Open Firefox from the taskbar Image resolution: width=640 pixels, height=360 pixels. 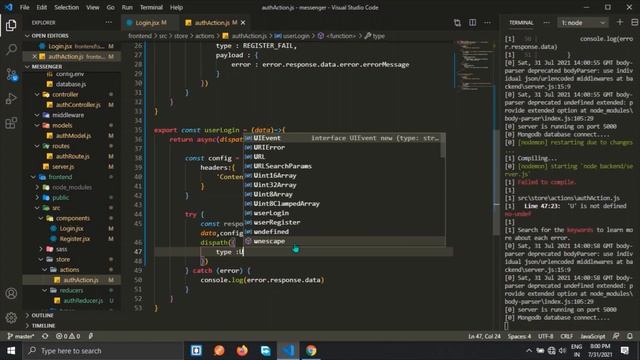click(242, 351)
